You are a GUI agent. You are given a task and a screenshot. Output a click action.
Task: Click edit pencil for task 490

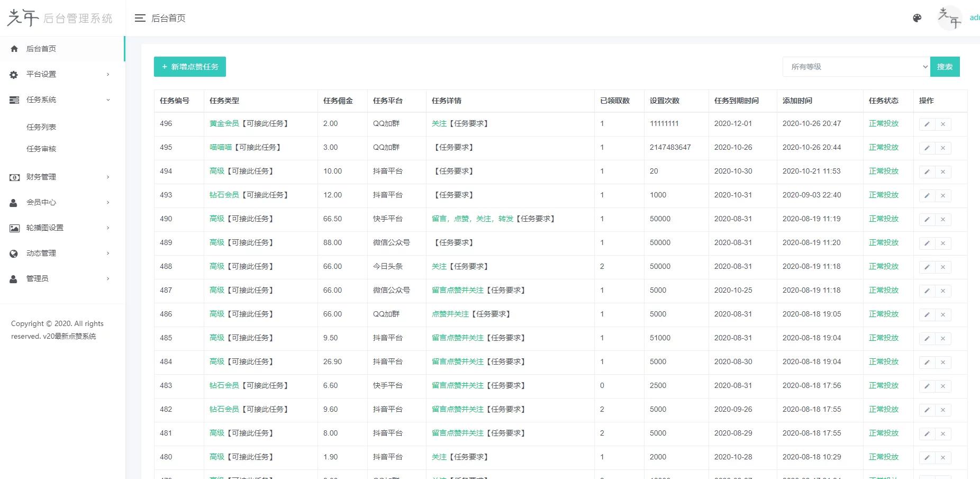(927, 220)
